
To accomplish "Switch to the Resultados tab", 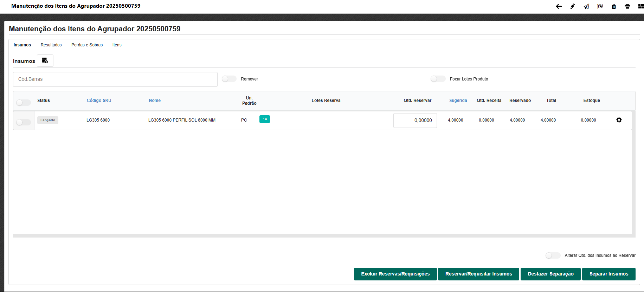I will coord(51,45).
